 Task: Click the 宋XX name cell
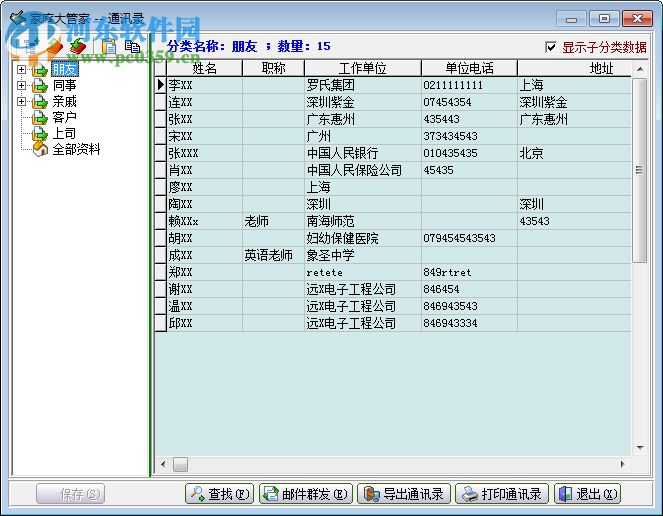[205, 136]
